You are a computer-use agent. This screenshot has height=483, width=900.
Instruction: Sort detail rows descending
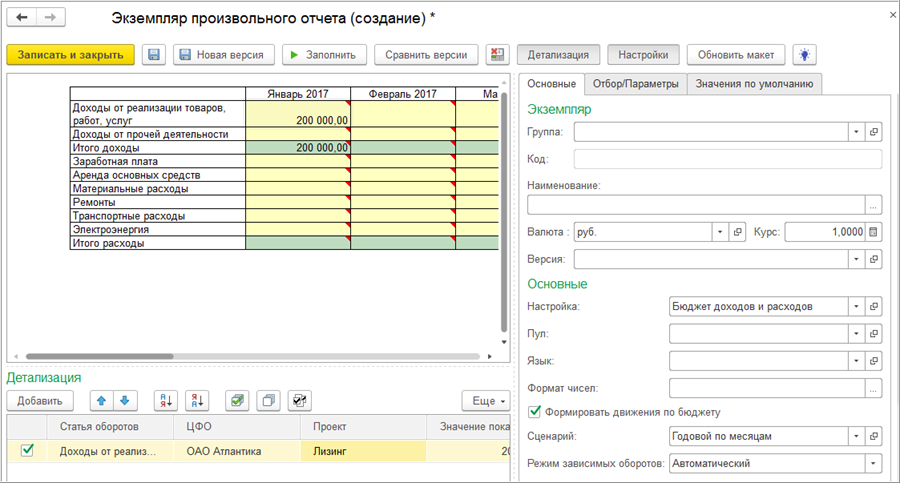(198, 401)
